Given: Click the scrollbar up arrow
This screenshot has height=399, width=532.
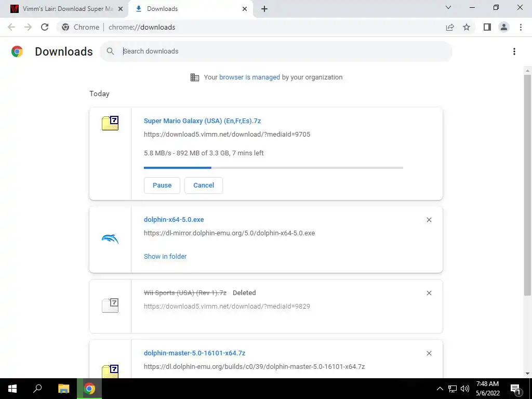Looking at the screenshot, I should point(527,71).
